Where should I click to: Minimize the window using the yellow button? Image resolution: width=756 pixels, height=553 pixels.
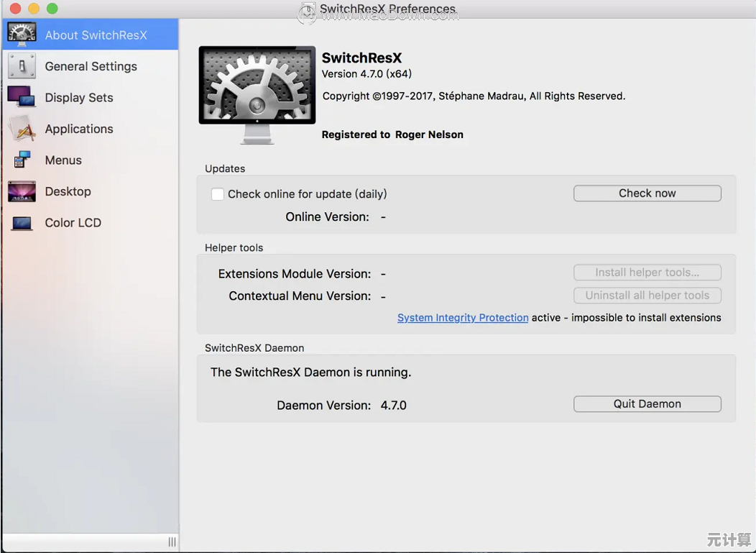pyautogui.click(x=34, y=9)
